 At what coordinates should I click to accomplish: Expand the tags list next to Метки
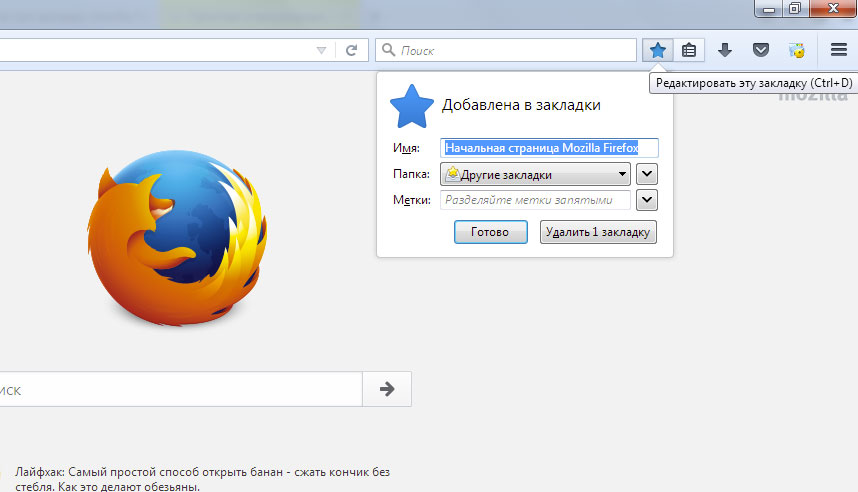point(647,200)
